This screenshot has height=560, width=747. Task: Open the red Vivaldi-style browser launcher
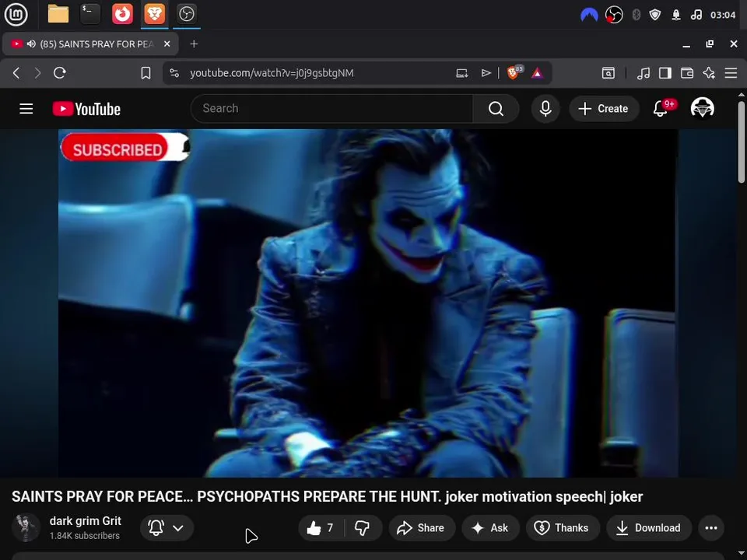point(122,14)
